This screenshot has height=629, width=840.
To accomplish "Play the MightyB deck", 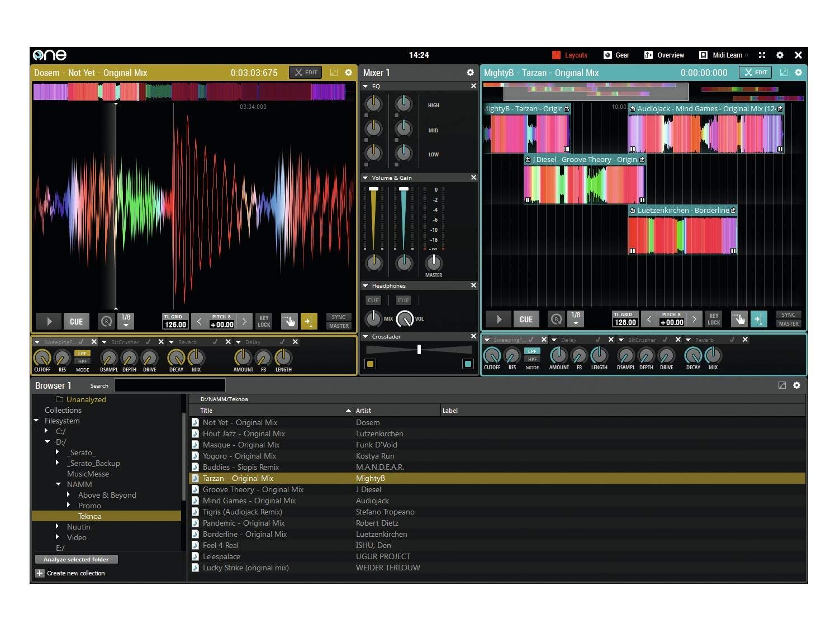I will [x=499, y=319].
